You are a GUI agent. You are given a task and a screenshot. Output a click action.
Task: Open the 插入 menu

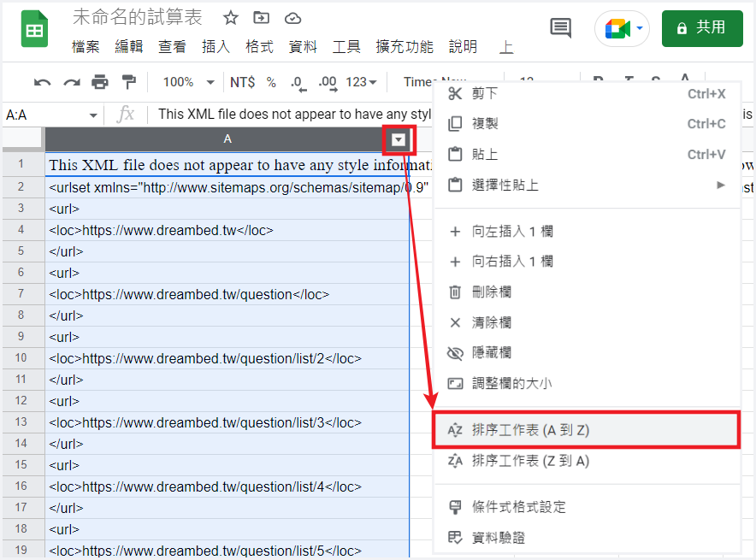tap(216, 47)
